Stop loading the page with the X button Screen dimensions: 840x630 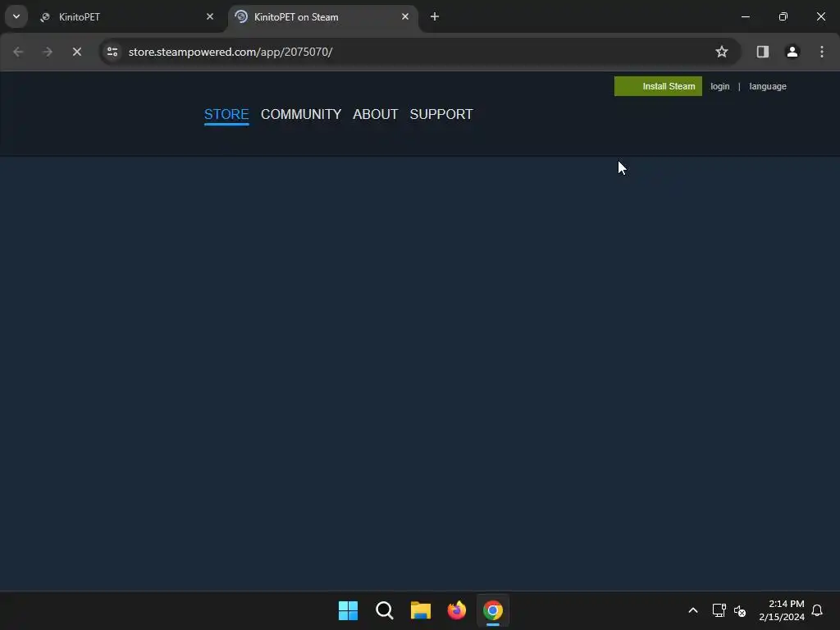76,52
